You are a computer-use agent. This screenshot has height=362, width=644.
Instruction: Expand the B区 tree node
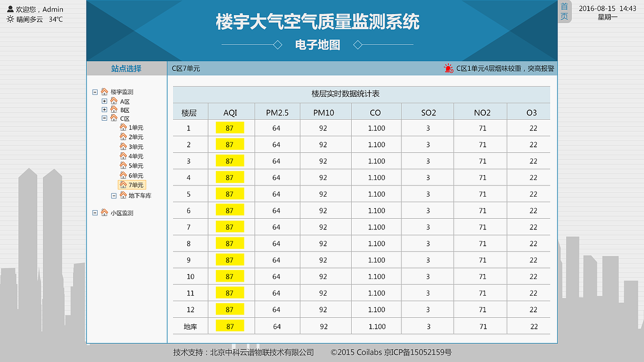tap(105, 110)
